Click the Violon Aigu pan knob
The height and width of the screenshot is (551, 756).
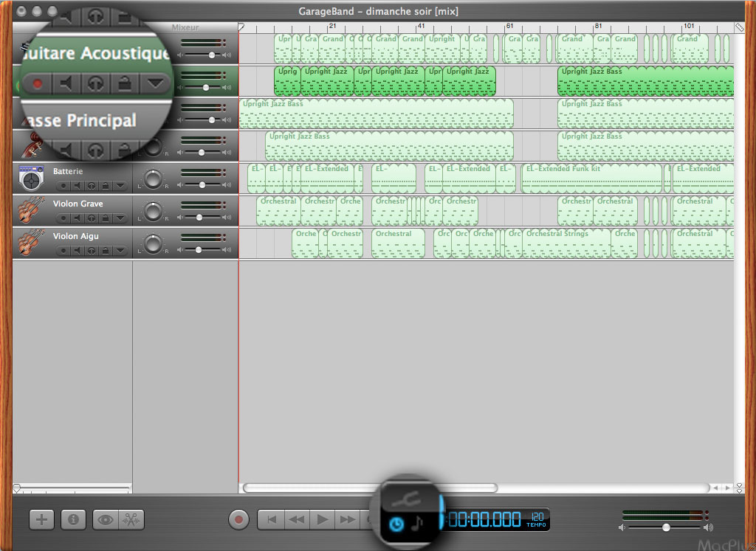pos(154,243)
